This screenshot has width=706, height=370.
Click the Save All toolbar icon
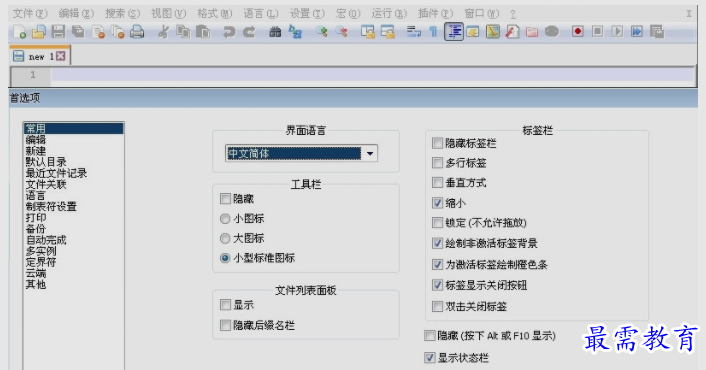tap(78, 32)
